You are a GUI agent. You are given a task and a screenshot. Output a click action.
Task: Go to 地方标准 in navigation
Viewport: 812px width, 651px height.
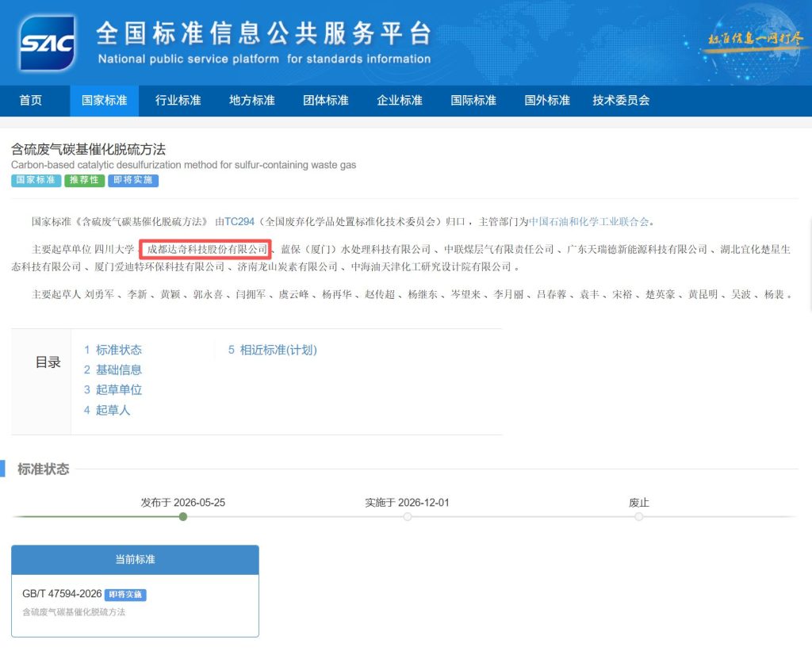[251, 101]
